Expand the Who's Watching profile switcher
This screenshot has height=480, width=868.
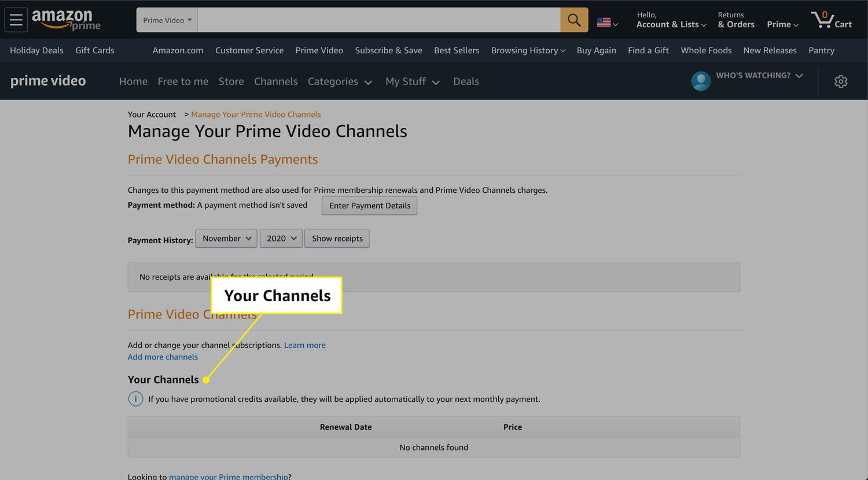(759, 76)
